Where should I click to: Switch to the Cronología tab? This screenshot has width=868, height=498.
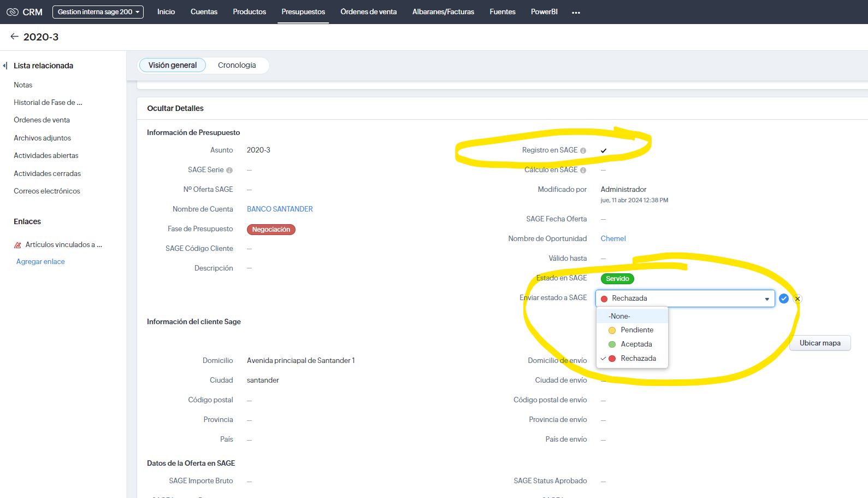237,65
